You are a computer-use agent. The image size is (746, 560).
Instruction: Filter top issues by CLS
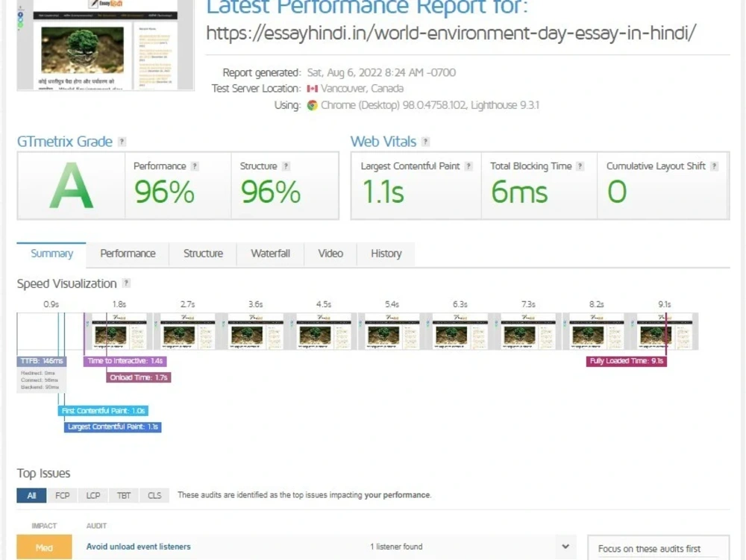[154, 495]
